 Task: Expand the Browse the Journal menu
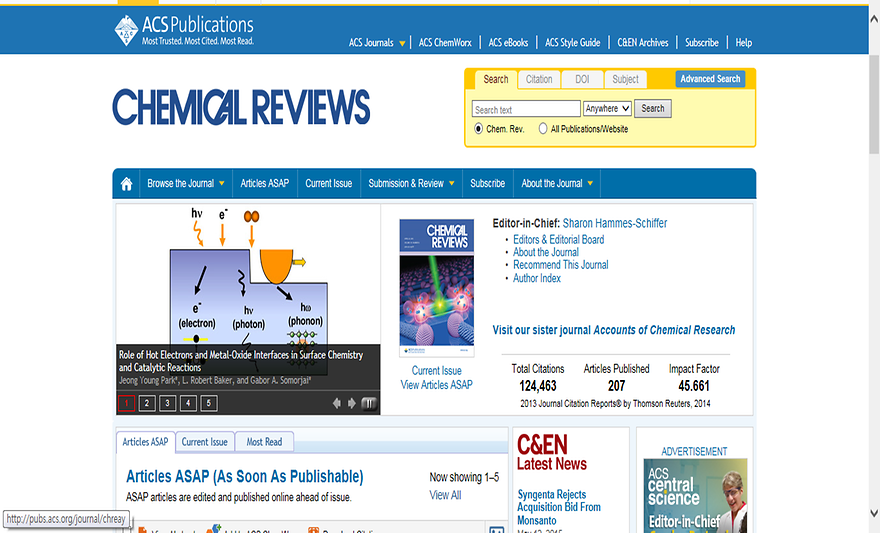click(x=186, y=184)
